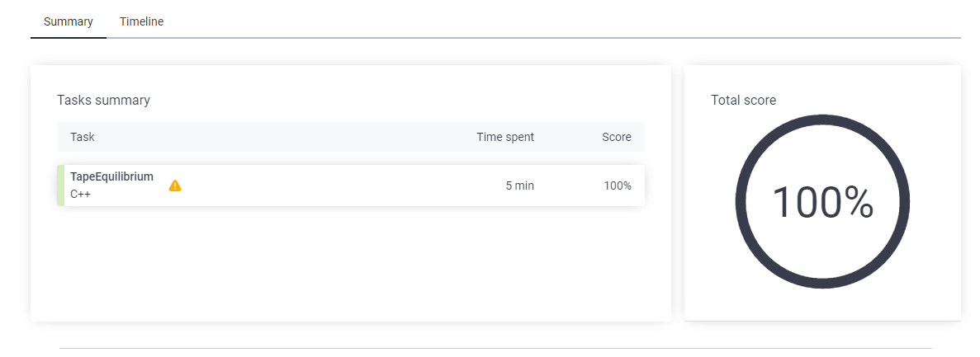
Task: Select the Summary tab
Action: pos(69,21)
